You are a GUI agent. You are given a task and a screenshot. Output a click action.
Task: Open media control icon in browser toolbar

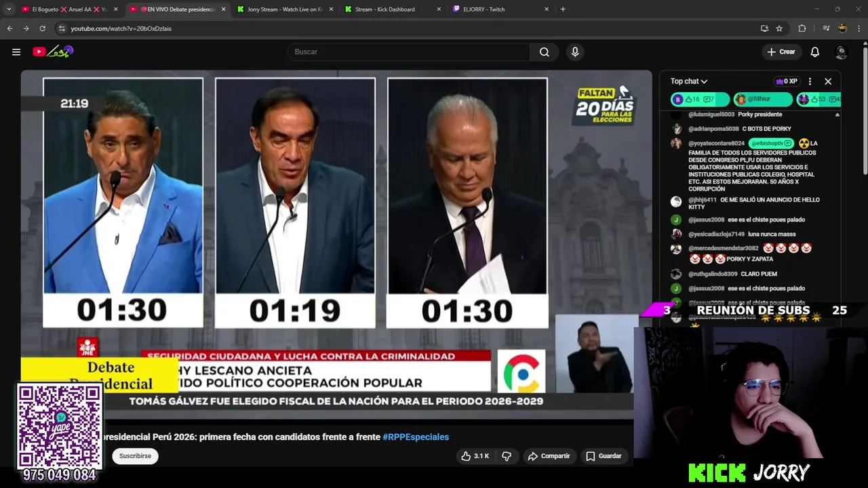tap(826, 28)
